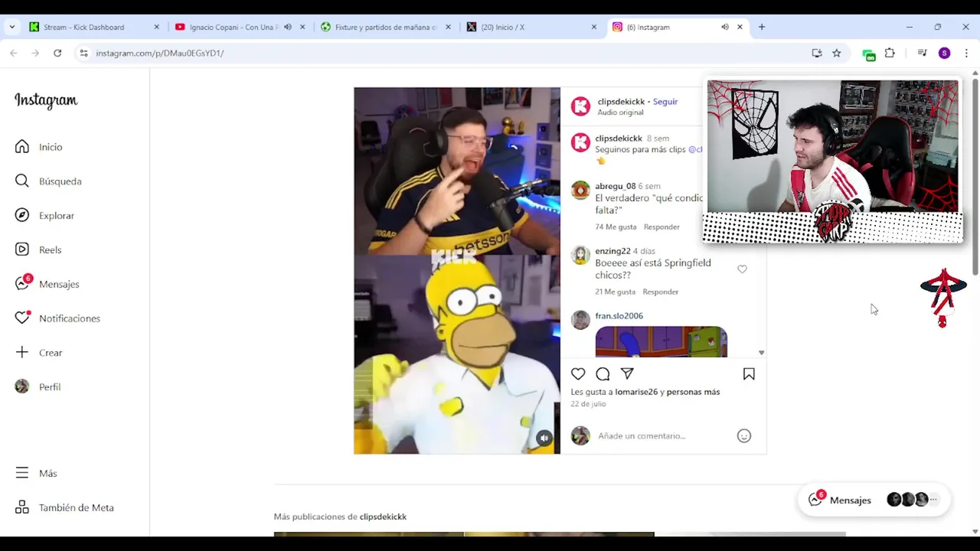Open Búsqueda search in sidebar
Screen dimensions: 980x551
60,181
